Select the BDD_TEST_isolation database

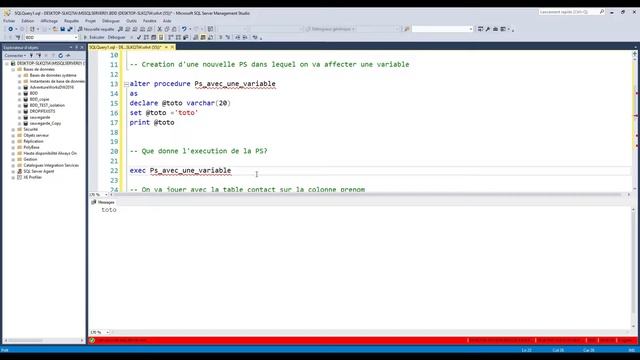(x=47, y=105)
